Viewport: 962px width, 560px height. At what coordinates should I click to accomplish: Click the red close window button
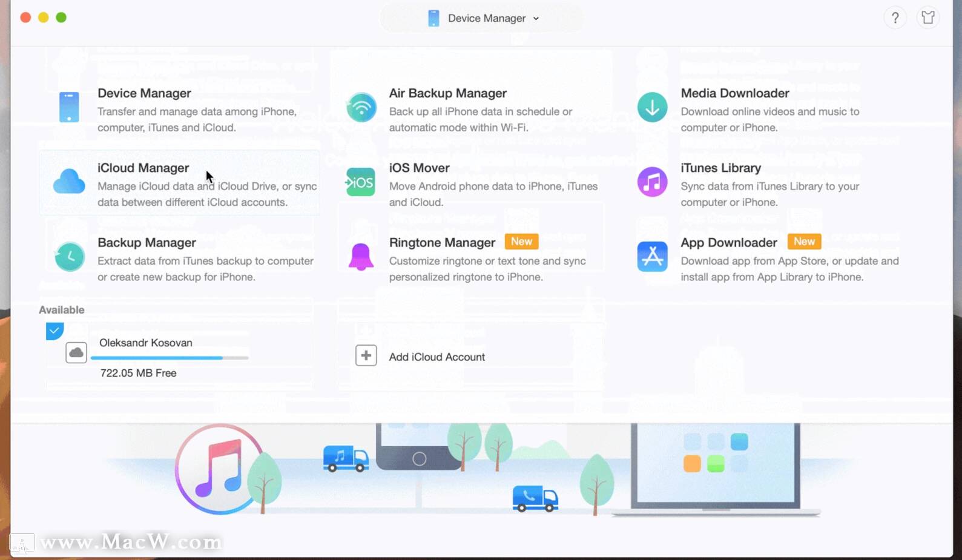click(x=25, y=18)
